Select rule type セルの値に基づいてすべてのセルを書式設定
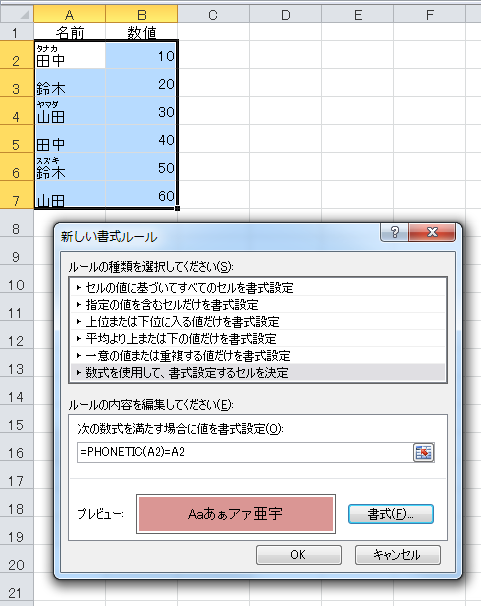The image size is (481, 606). pyautogui.click(x=258, y=288)
